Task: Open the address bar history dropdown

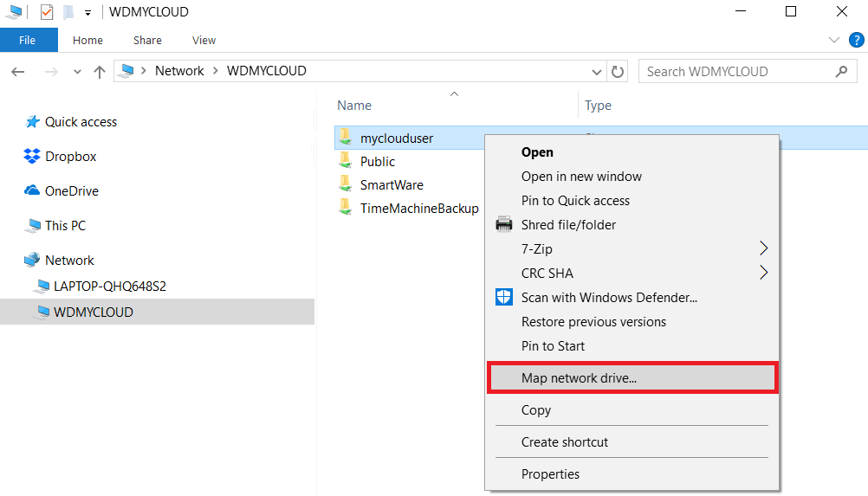Action: point(596,72)
